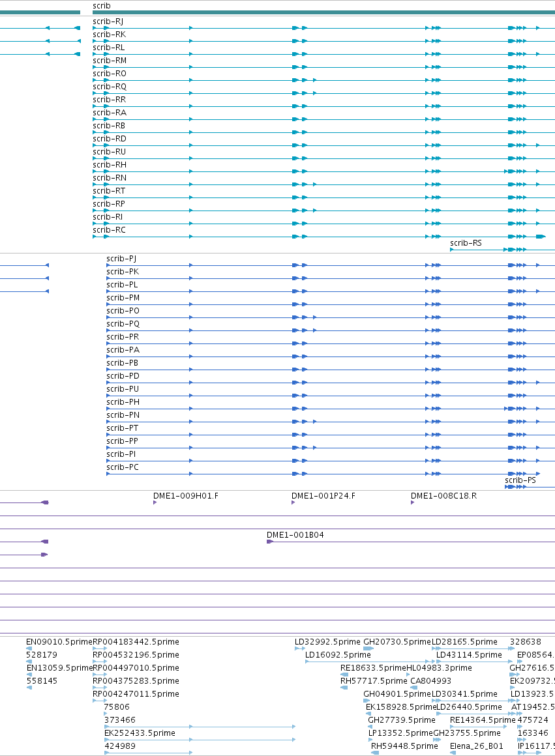Viewport: 555px width, 756px height.
Task: Select the scrib-RR transcript label
Action: point(109,99)
